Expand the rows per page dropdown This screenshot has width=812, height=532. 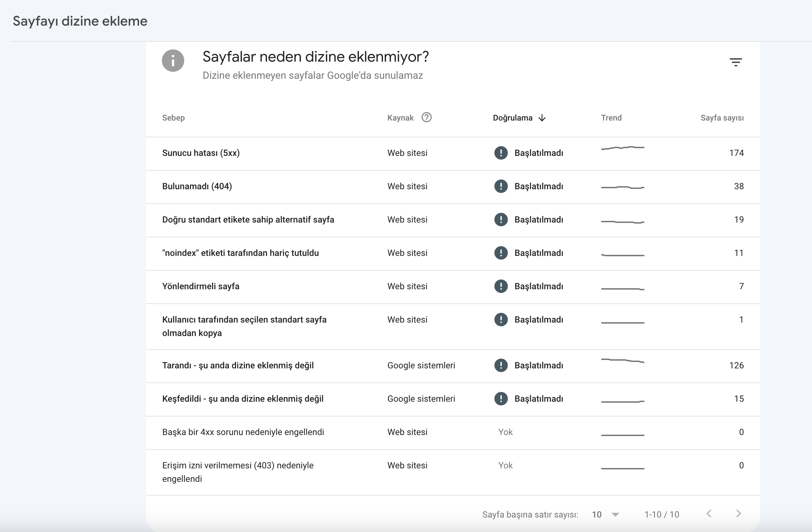(606, 514)
